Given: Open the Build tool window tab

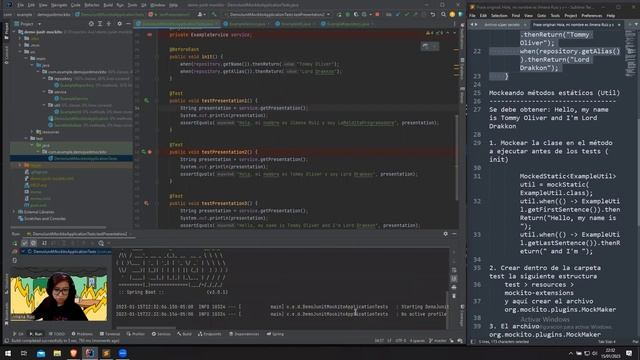Looking at the screenshot, I should click(x=184, y=334).
